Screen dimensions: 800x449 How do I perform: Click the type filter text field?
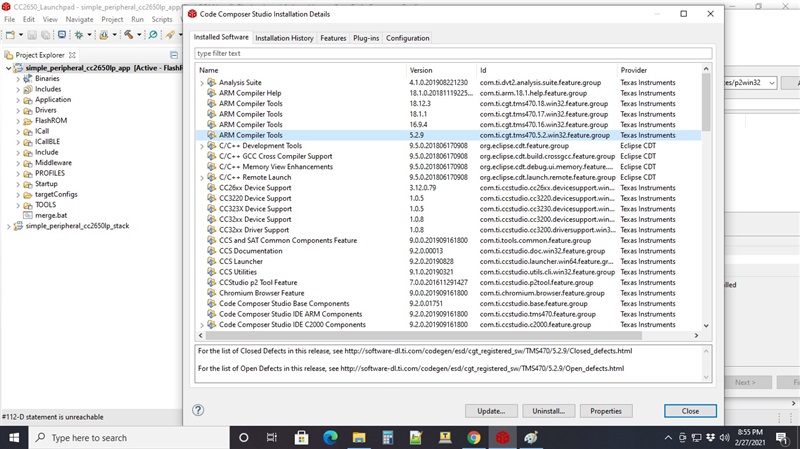(x=453, y=53)
